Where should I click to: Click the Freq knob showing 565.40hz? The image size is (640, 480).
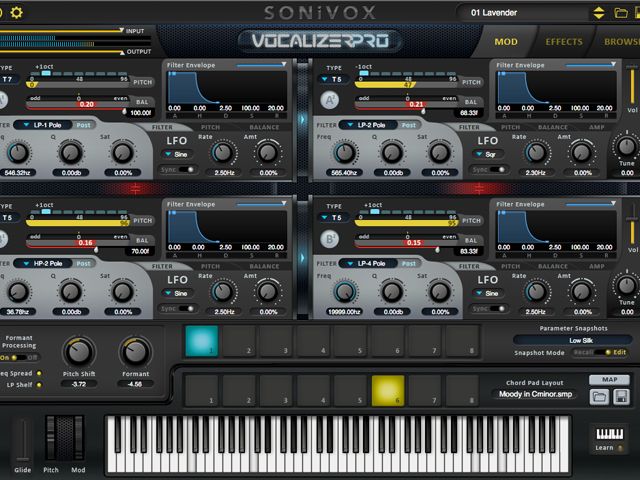345,153
